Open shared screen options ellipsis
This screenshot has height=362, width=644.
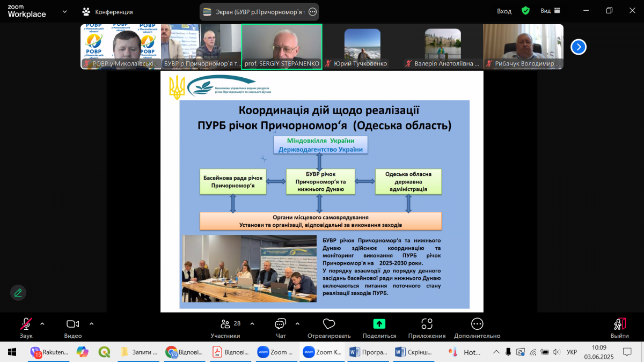[x=313, y=11]
